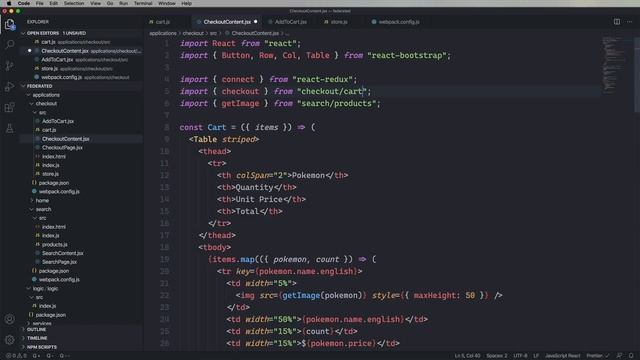
Task: Expand the NPM Scripts section
Action: pyautogui.click(x=82, y=347)
